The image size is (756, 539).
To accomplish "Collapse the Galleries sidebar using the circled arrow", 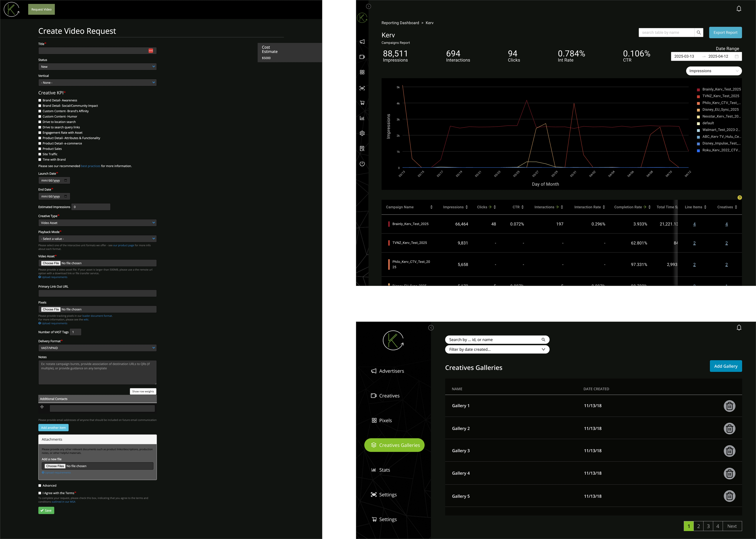I will pyautogui.click(x=431, y=328).
